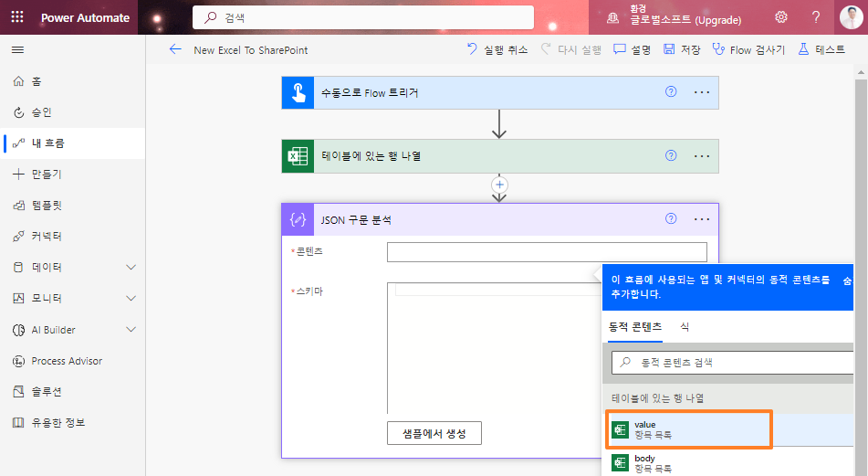Image resolution: width=868 pixels, height=476 pixels.
Task: Start a test with 테스트 button
Action: [821, 50]
